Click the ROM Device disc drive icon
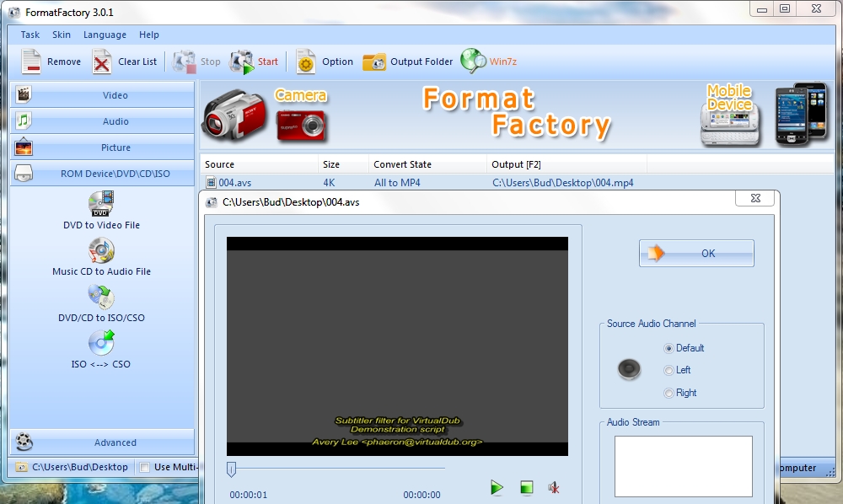Screen dimensions: 843x504 (23, 173)
